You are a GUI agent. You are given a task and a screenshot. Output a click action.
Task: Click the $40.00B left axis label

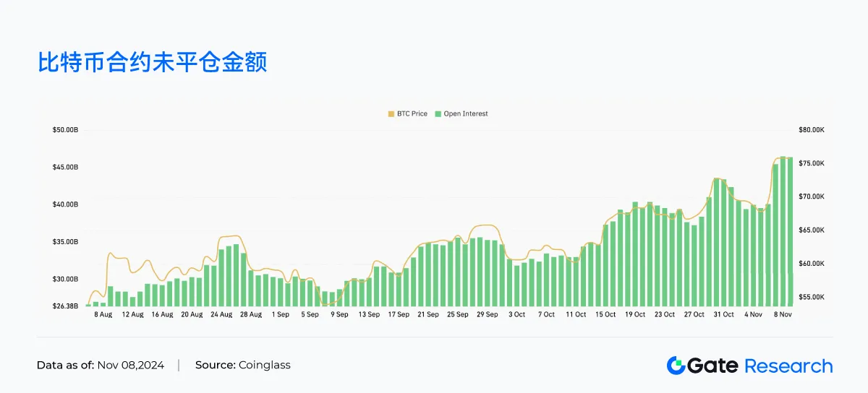(x=65, y=204)
